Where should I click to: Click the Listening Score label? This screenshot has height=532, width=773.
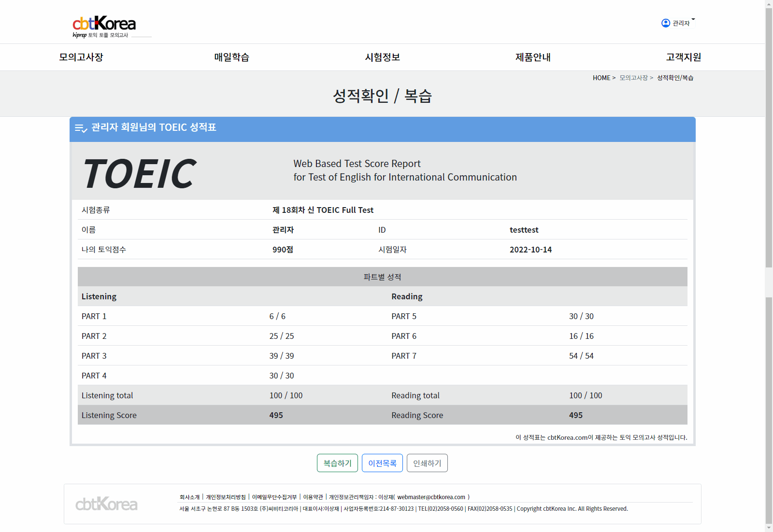click(109, 415)
